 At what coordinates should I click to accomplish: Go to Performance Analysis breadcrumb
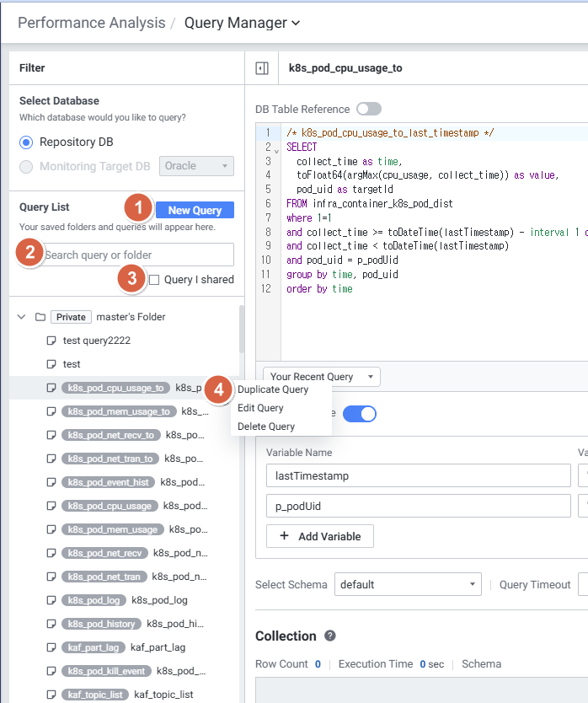pyautogui.click(x=91, y=23)
